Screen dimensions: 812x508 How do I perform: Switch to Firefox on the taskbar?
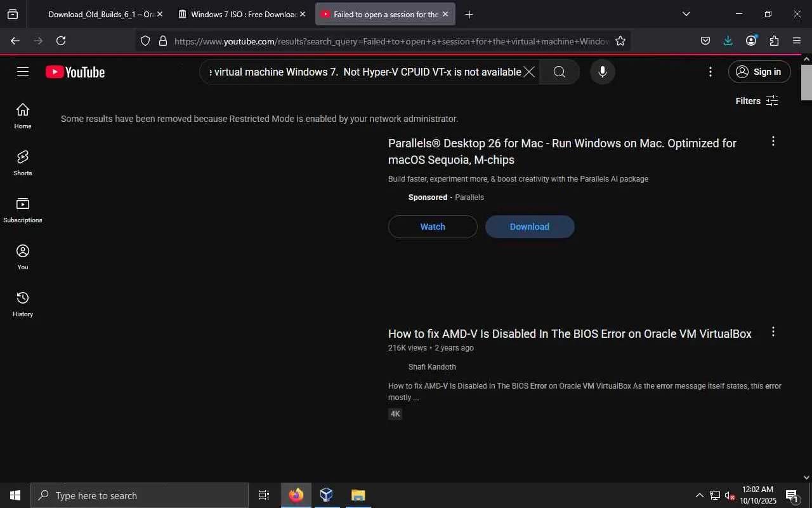click(296, 495)
